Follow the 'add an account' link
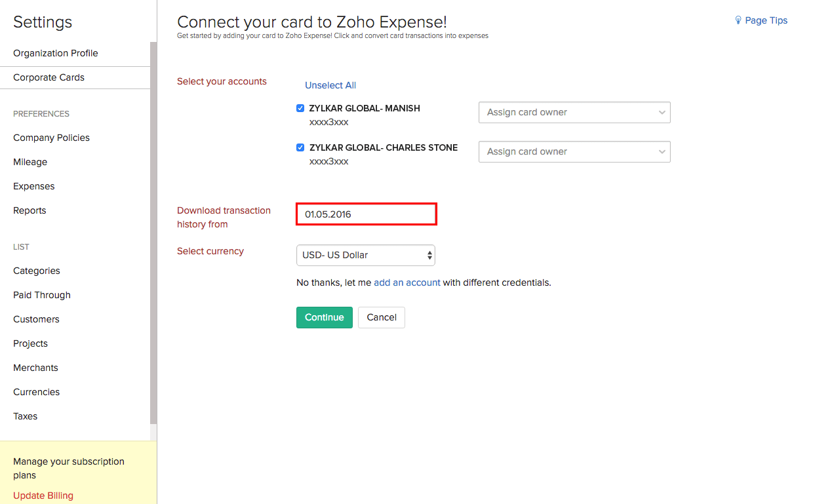The height and width of the screenshot is (504, 813). tap(407, 282)
